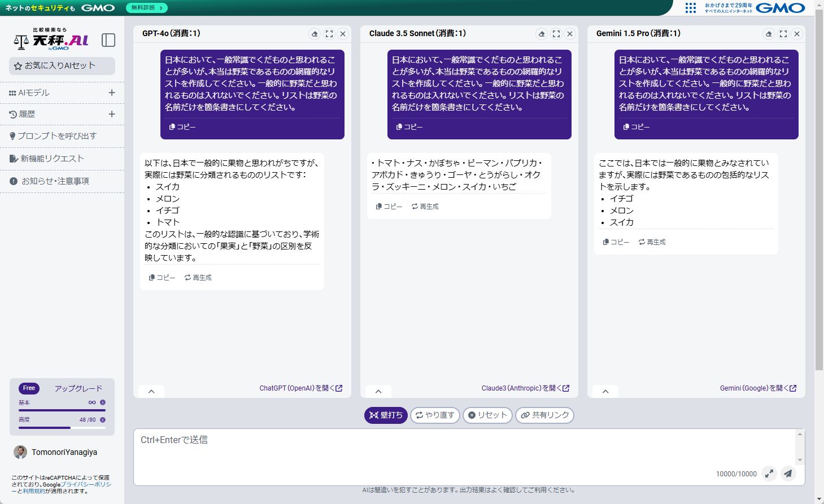Click the send message paper plane icon
Image resolution: width=824 pixels, height=504 pixels.
click(x=788, y=474)
